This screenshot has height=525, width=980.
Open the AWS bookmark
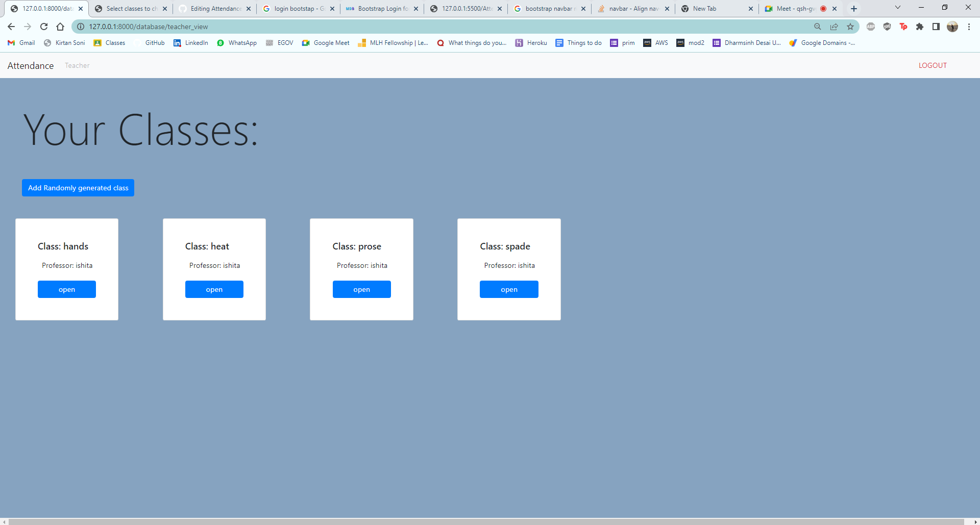click(x=655, y=43)
